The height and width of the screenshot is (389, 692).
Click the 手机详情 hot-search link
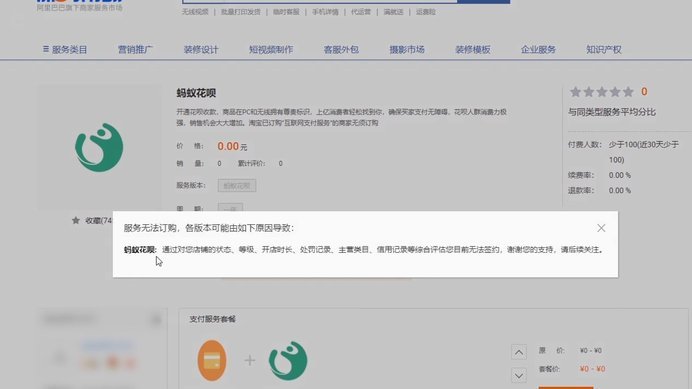point(325,12)
